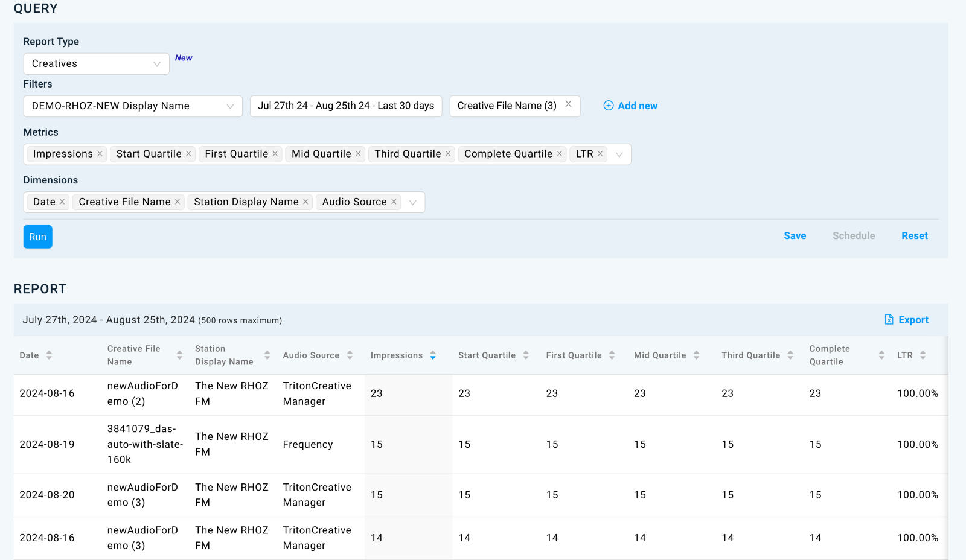Click newAudioForDemo (2) file name cell

click(142, 393)
